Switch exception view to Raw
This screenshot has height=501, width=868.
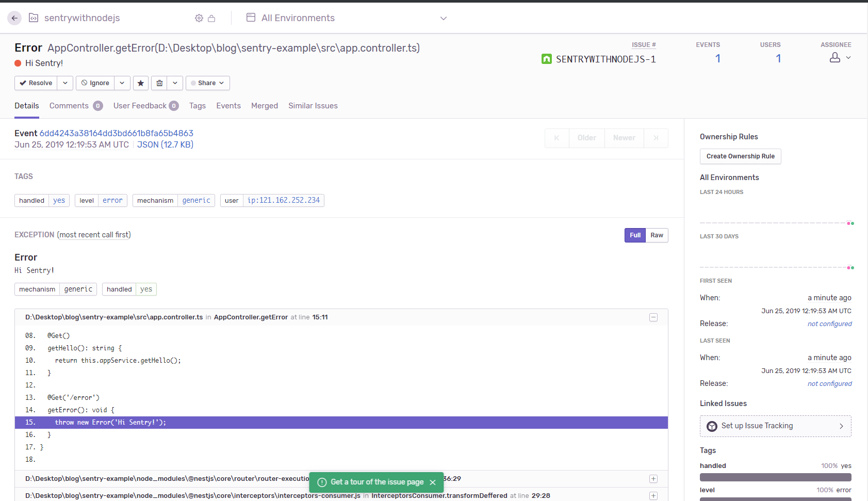point(657,235)
